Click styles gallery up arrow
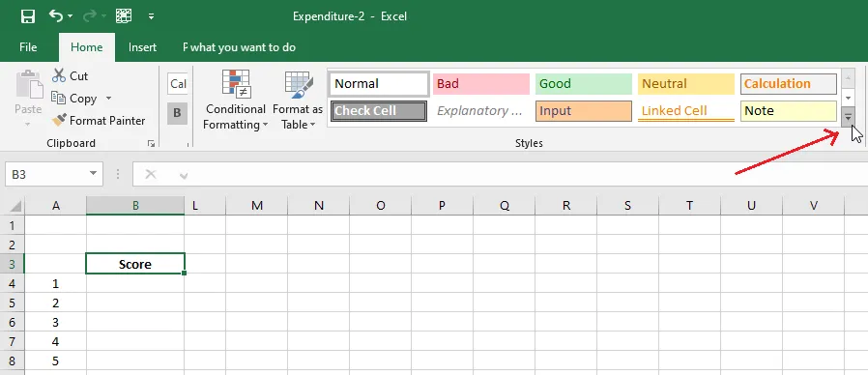 tap(848, 78)
